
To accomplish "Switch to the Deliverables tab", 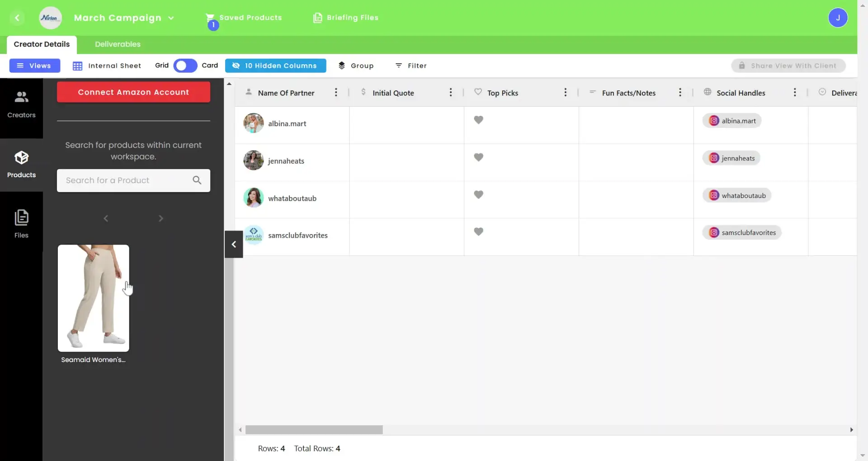I will pos(117,44).
